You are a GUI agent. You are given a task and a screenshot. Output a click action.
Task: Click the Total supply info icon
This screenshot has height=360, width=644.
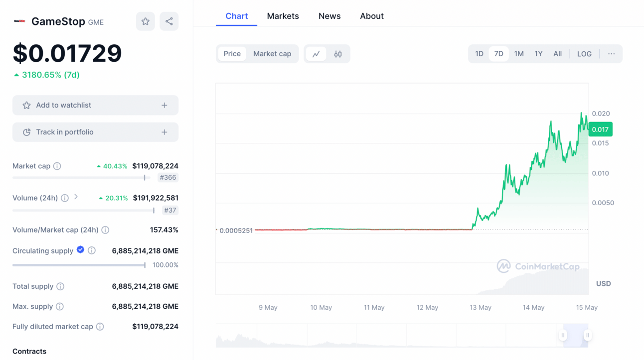60,286
